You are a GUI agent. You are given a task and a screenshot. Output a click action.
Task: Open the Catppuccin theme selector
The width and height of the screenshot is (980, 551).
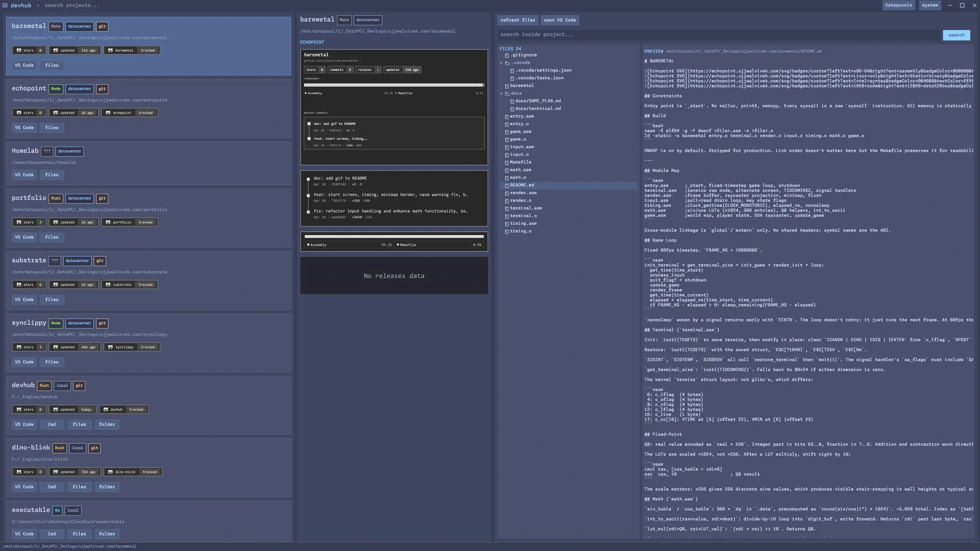pyautogui.click(x=898, y=5)
